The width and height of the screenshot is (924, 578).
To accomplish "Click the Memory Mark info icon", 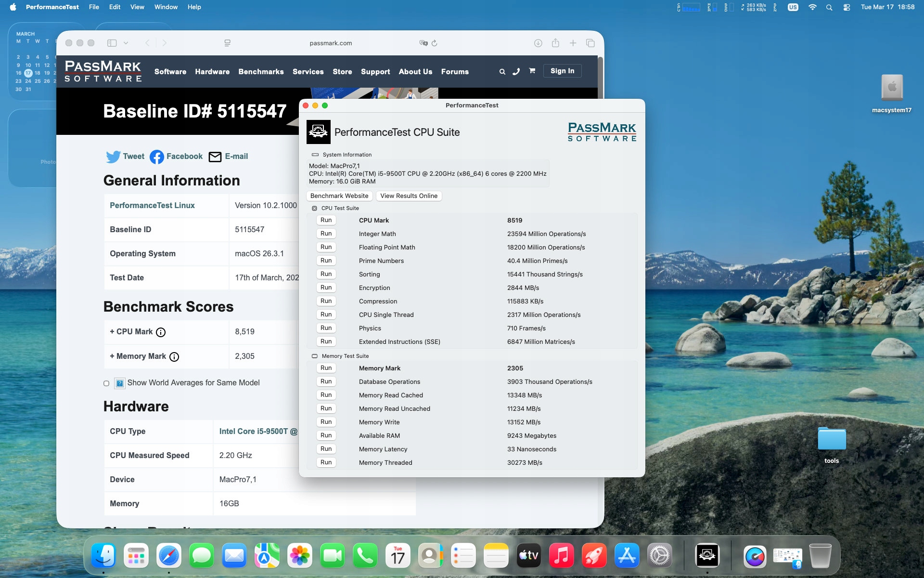I will (x=174, y=357).
